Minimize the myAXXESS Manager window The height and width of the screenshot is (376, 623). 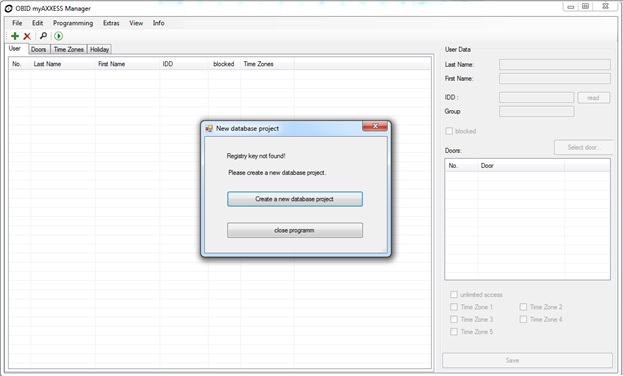(571, 7)
